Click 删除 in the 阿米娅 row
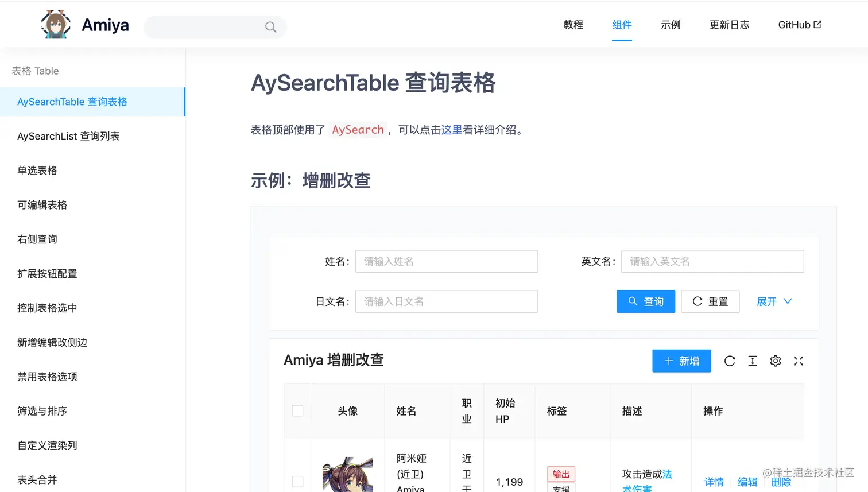Screen dimensions: 868x492 [x=781, y=482]
